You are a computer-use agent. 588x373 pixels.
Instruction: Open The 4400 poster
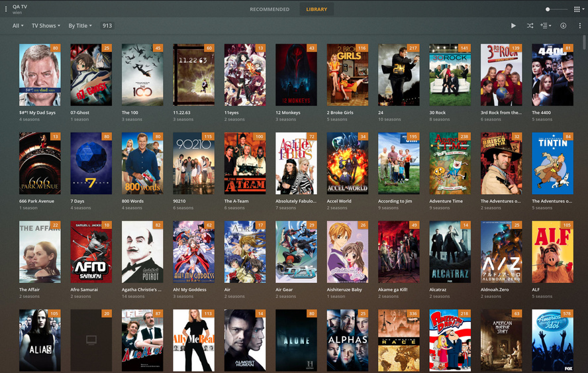[x=552, y=75]
